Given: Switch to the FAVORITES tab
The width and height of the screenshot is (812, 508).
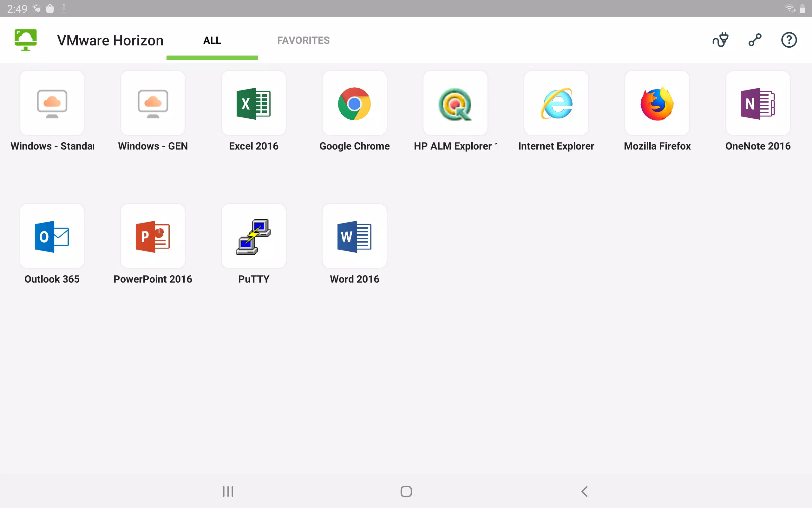Looking at the screenshot, I should (x=303, y=40).
